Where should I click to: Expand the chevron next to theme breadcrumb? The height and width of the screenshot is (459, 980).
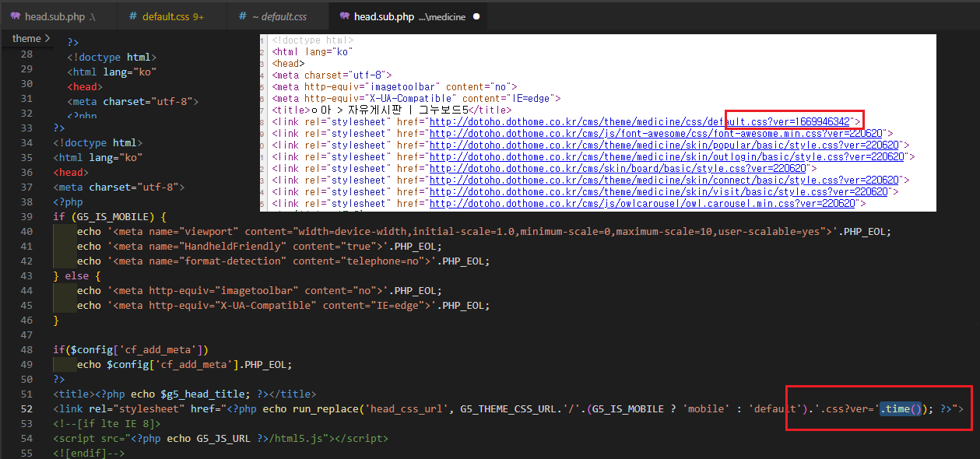point(47,38)
